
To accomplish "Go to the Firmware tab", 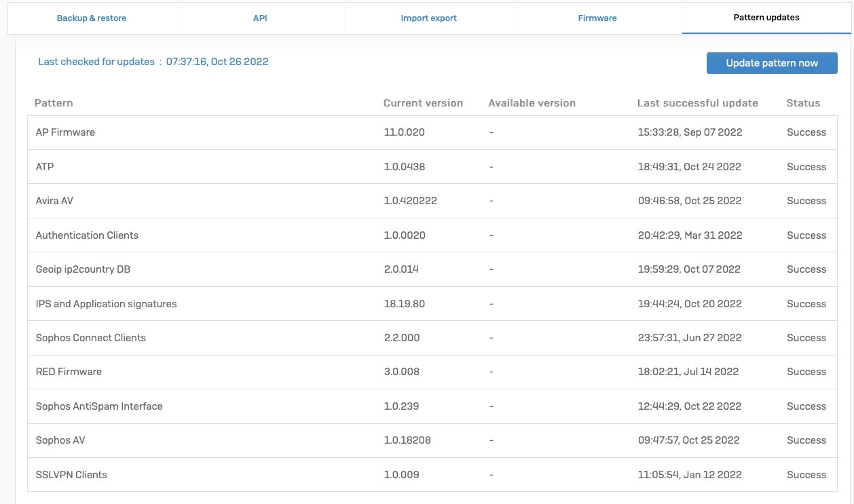I will 597,18.
